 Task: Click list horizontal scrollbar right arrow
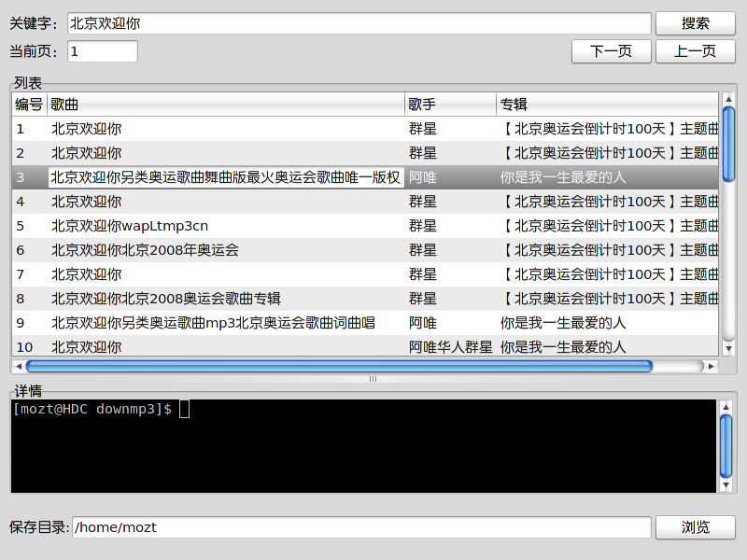click(712, 366)
